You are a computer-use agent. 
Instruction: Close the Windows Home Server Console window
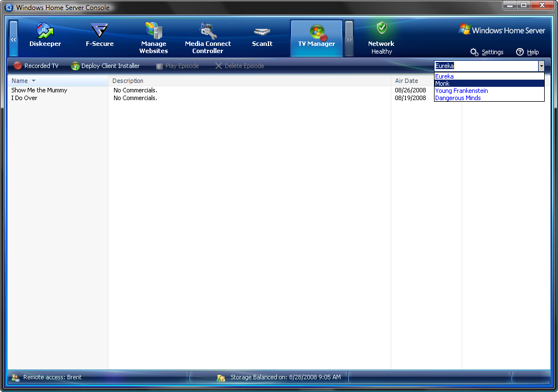[542, 6]
